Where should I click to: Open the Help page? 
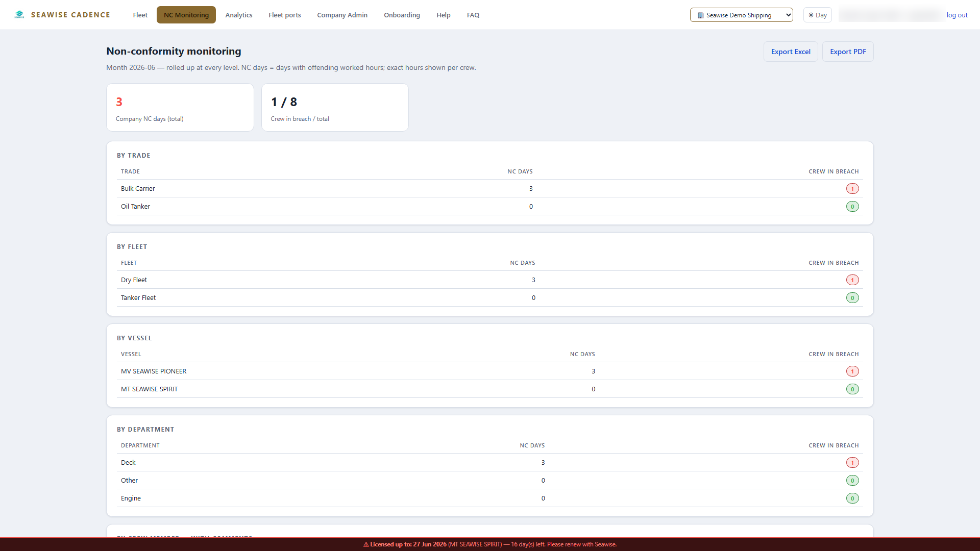point(443,15)
